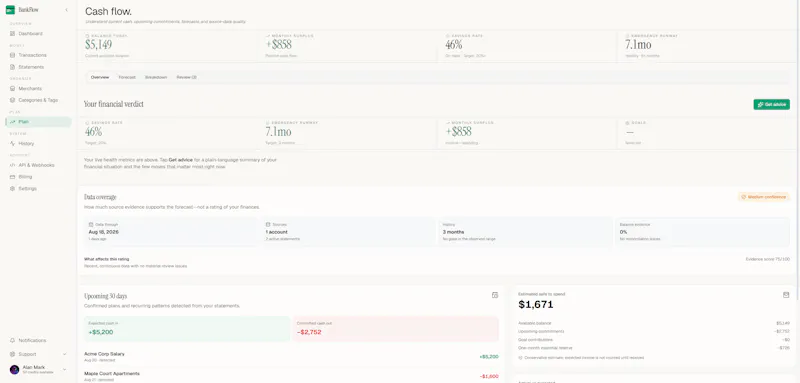Open the Dashboard icon in sidebar

pyautogui.click(x=13, y=34)
